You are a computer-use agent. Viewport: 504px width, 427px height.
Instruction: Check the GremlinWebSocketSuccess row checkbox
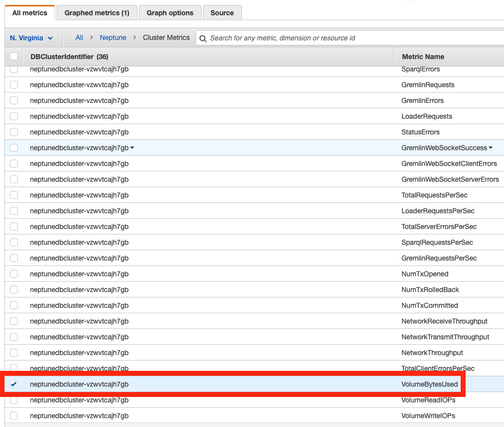14,148
